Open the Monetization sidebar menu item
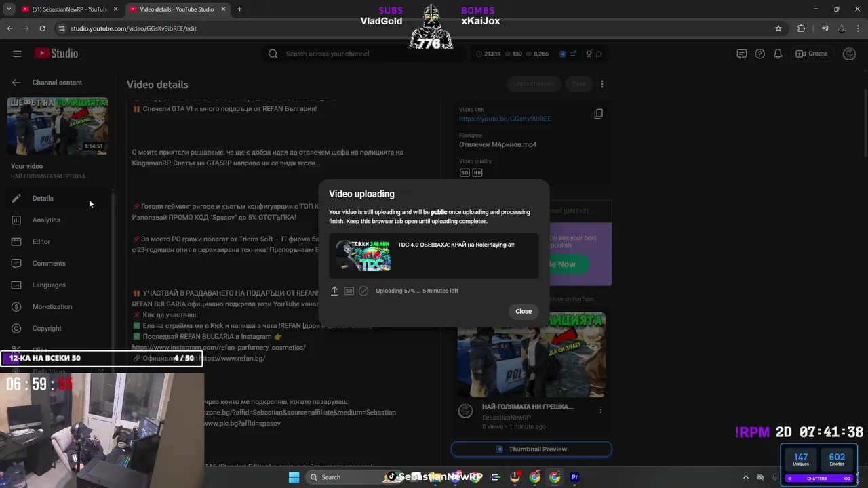 coord(52,306)
